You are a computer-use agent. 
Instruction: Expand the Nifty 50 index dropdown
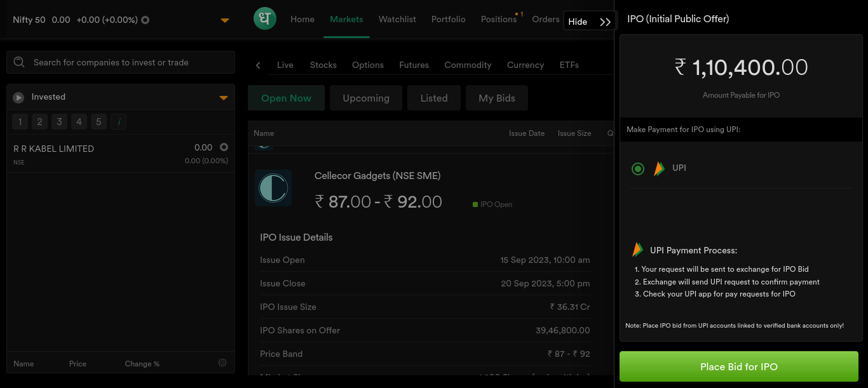pyautogui.click(x=224, y=20)
